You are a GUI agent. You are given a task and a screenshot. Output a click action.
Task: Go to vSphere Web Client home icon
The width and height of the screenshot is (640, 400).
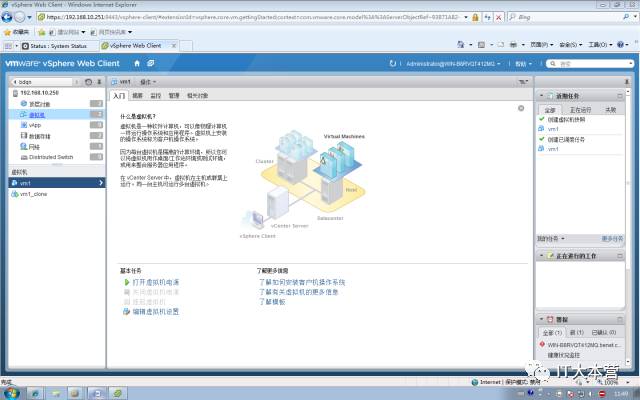[137, 63]
